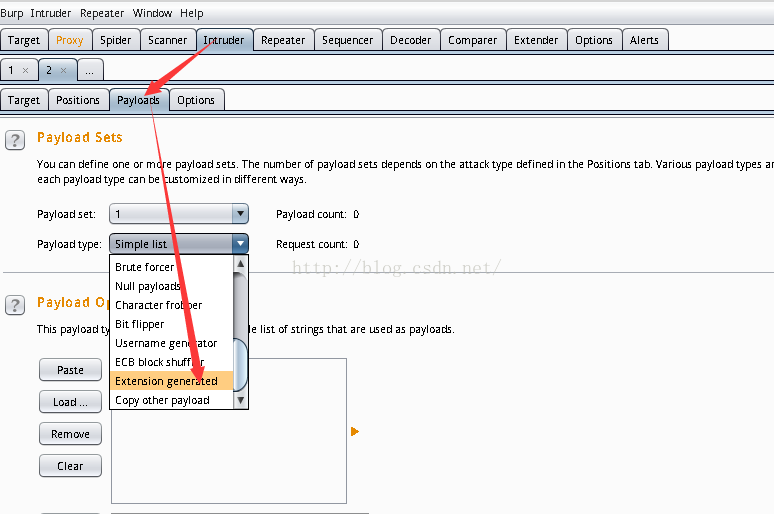Open the Intruder Target sub-tab
The height and width of the screenshot is (514, 774).
pos(24,100)
